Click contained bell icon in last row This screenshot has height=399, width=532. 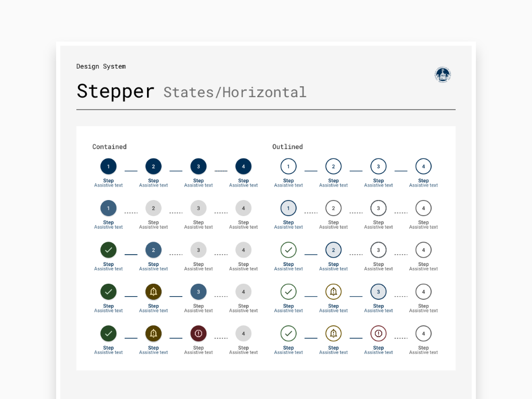tap(153, 334)
